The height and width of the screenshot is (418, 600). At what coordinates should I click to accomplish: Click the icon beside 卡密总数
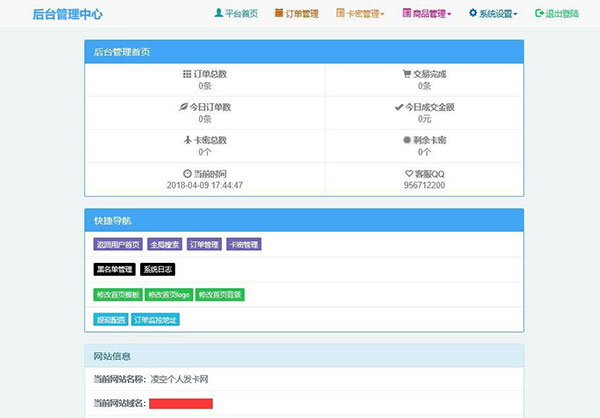(188, 140)
